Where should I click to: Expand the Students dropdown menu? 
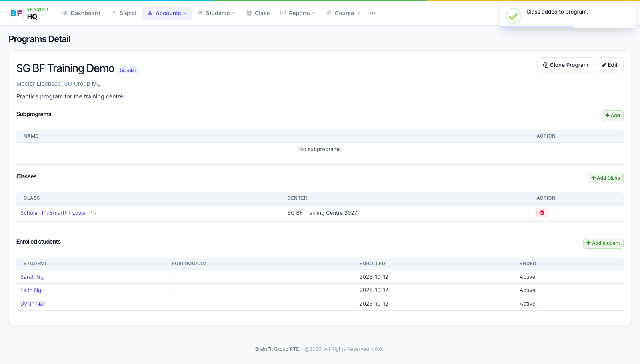click(x=216, y=13)
